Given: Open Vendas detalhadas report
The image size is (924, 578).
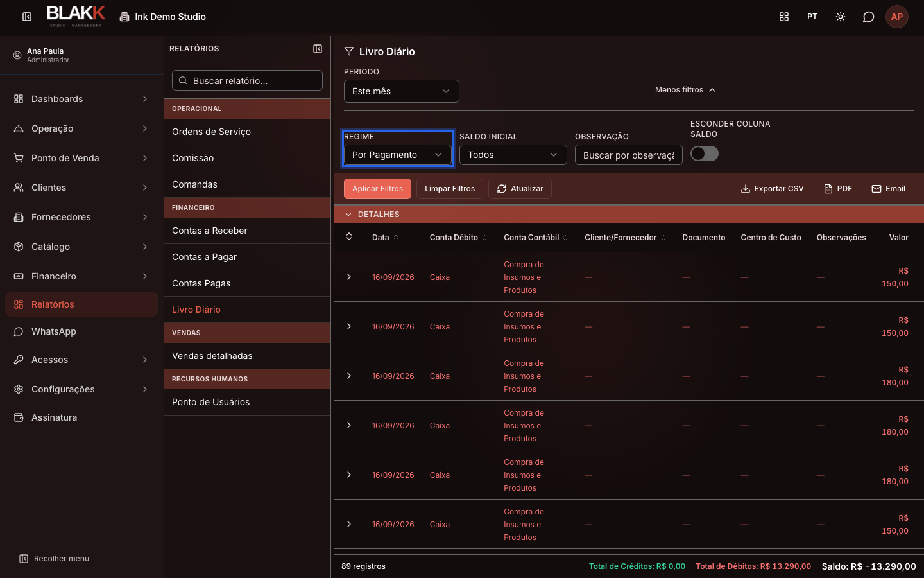Looking at the screenshot, I should pyautogui.click(x=248, y=356).
